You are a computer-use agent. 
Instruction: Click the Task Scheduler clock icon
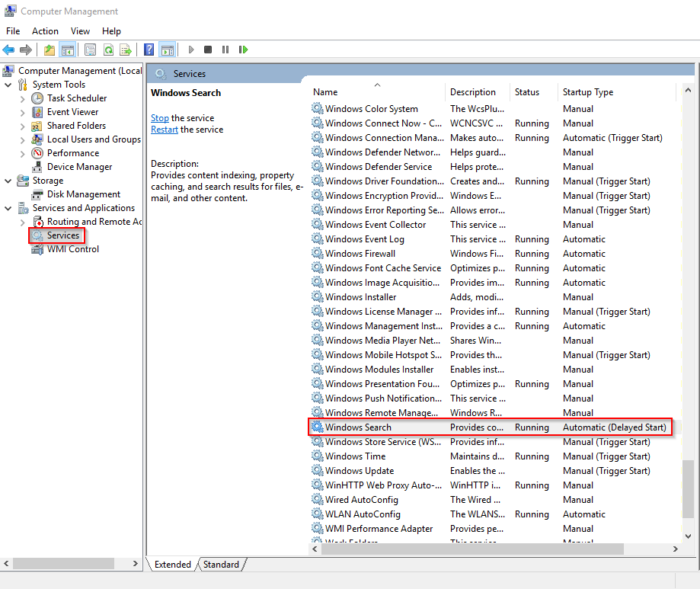[37, 98]
